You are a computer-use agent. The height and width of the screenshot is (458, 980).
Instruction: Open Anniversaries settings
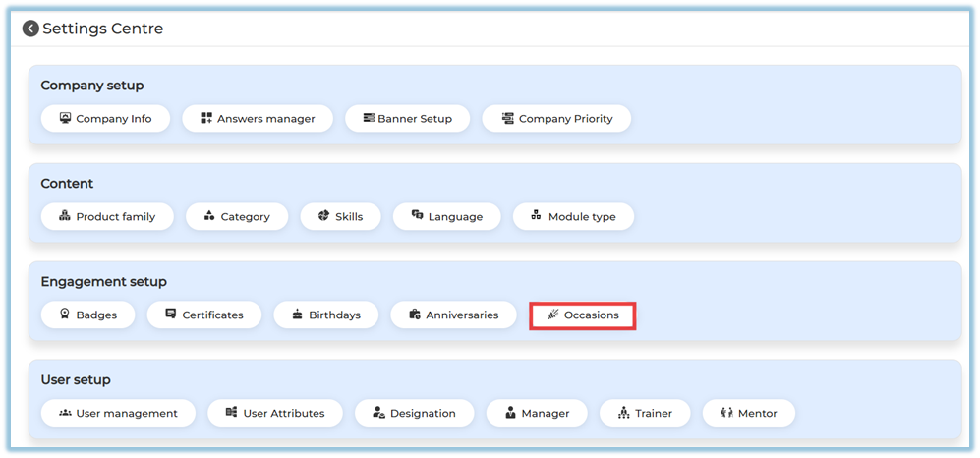click(x=453, y=315)
